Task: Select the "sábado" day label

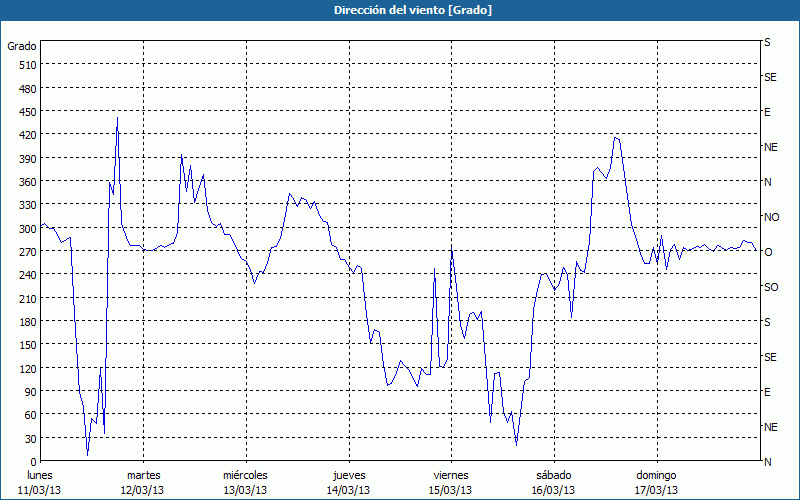Action: click(x=553, y=475)
